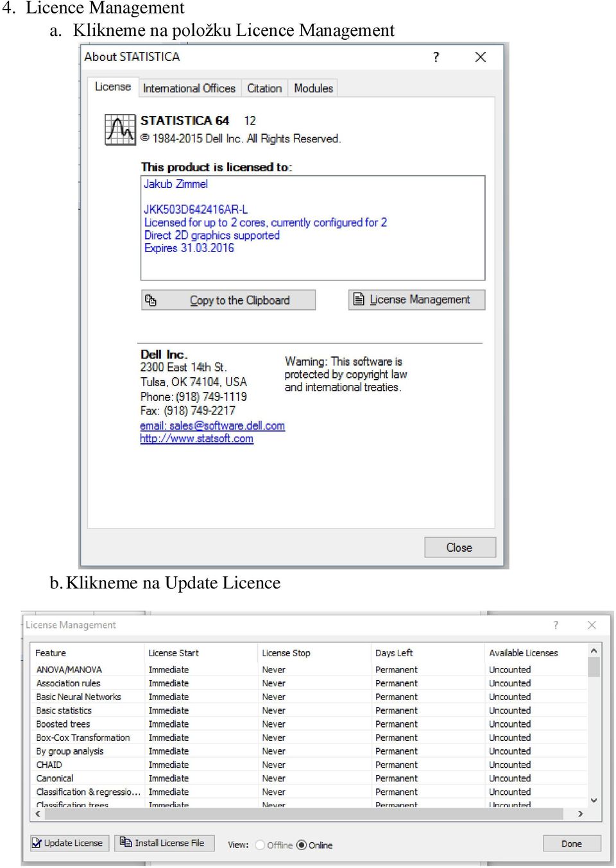Click the Direct 2D graphics supported line
Image resolution: width=616 pixels, height=868 pixels.
tap(212, 235)
